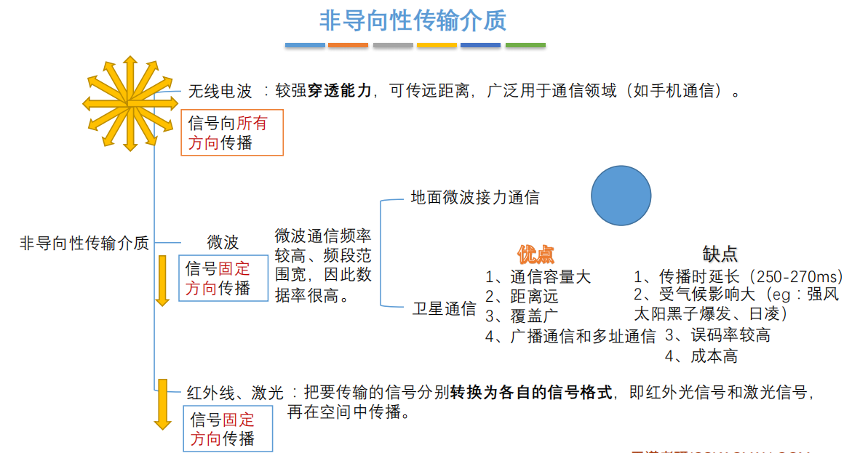Expand the 卫星通信 branch
This screenshot has height=453, width=868.
(445, 309)
